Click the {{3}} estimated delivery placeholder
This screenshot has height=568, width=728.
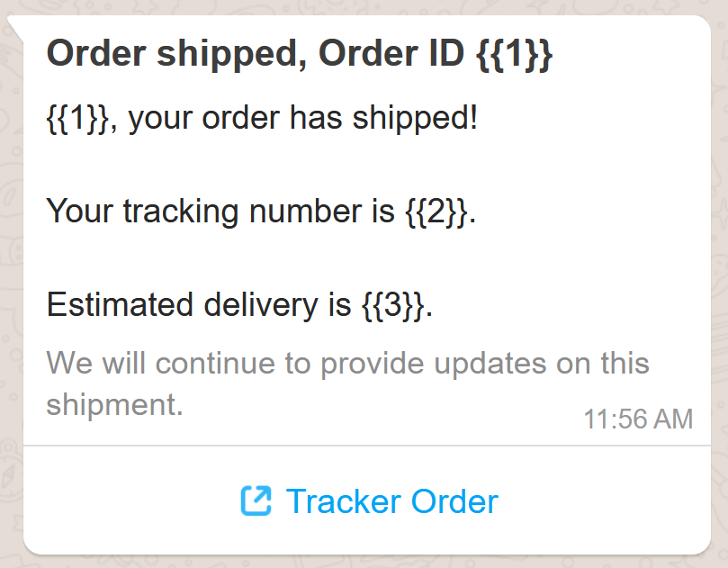tap(393, 305)
